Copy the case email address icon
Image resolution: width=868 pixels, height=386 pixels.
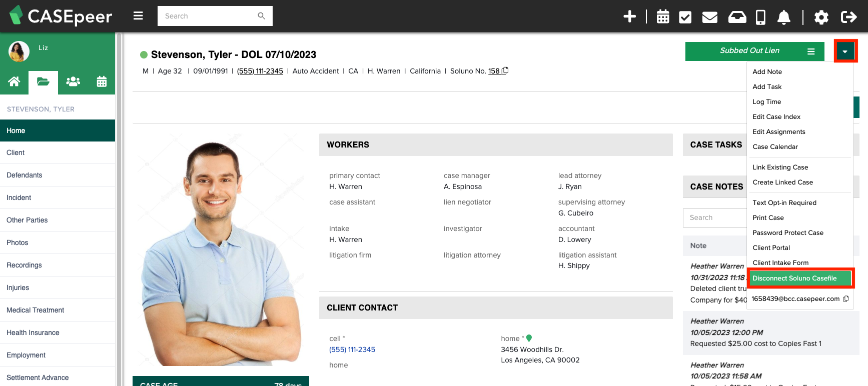click(846, 298)
